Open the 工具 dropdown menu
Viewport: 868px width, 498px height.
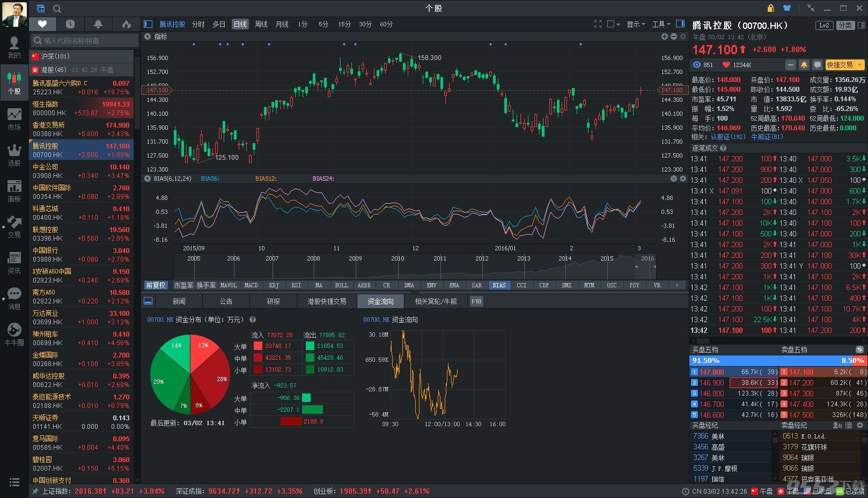[x=661, y=24]
